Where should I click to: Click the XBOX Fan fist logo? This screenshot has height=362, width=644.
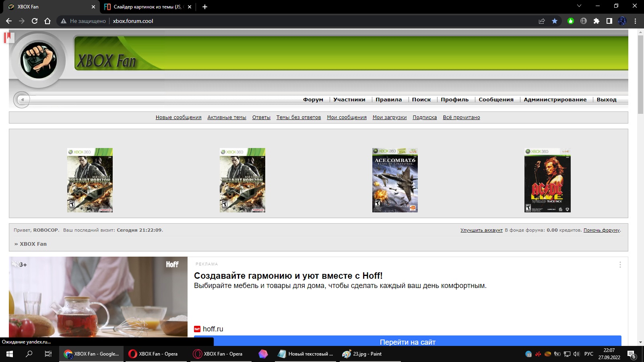tap(39, 60)
